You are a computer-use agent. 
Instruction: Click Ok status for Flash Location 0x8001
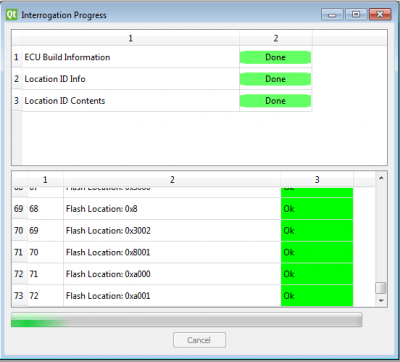click(317, 252)
